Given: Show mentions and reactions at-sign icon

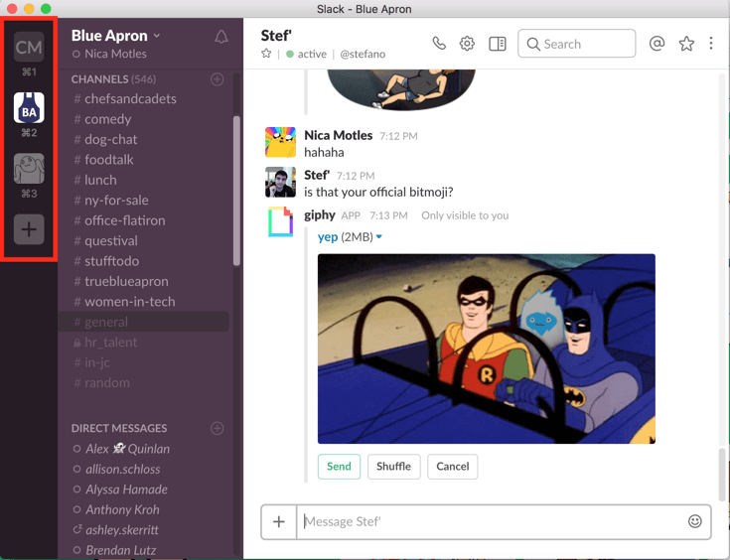Looking at the screenshot, I should pos(657,44).
